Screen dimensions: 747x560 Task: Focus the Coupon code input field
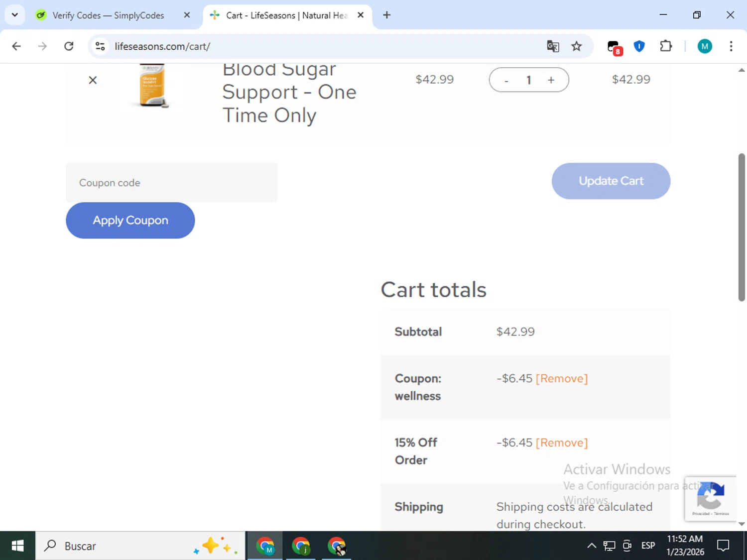tap(171, 183)
